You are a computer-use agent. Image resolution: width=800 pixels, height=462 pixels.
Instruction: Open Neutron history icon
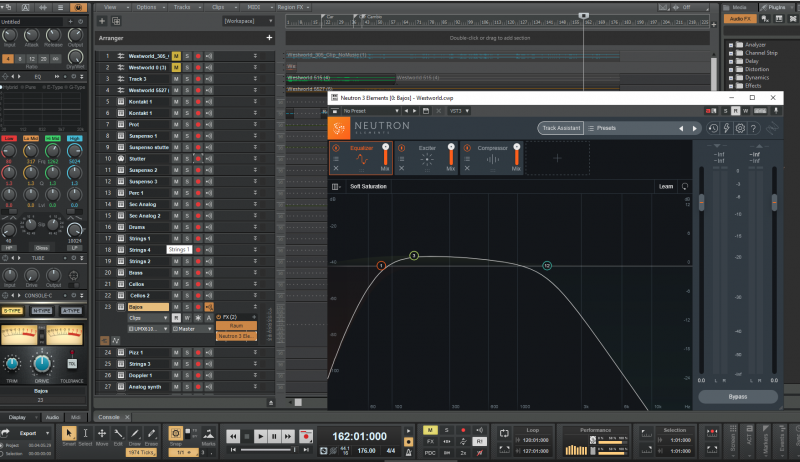[x=713, y=129]
